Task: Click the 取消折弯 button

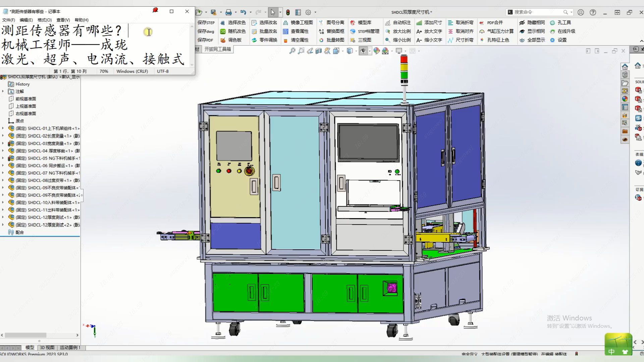Action: 461,22
